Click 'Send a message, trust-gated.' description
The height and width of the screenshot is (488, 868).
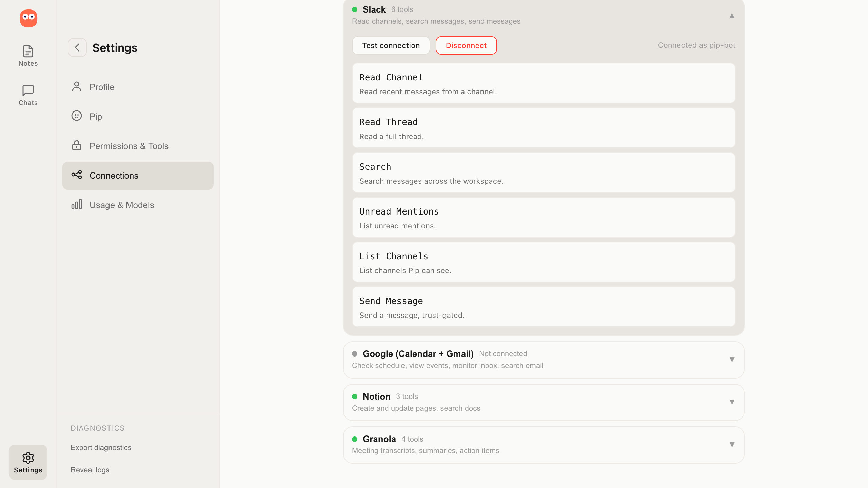pos(412,316)
